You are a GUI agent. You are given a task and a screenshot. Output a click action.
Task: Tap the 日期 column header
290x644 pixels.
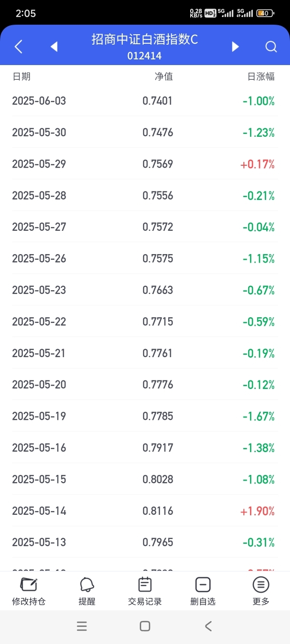(x=21, y=76)
